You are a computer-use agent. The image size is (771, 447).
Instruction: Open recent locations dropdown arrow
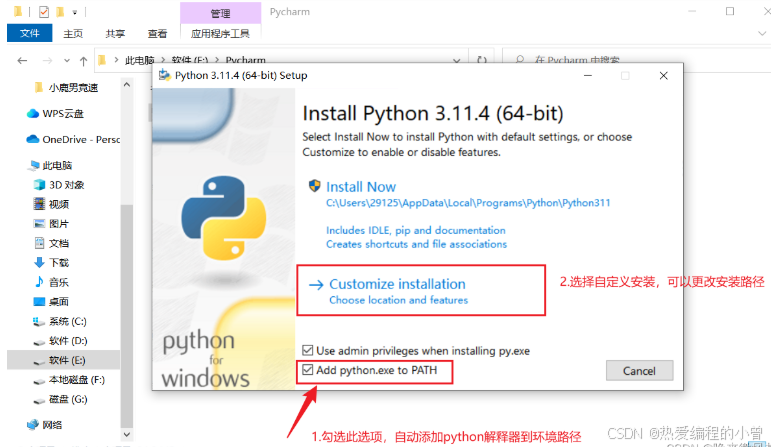(x=67, y=61)
